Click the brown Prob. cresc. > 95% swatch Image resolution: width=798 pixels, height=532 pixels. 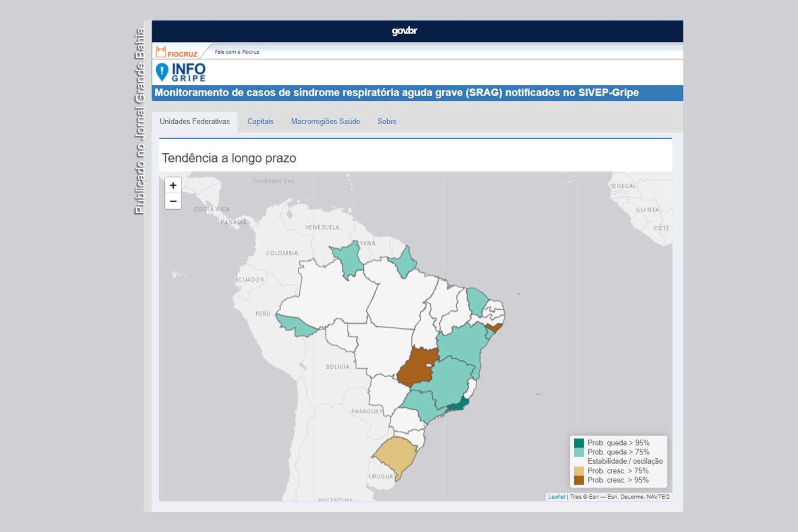[x=579, y=480]
